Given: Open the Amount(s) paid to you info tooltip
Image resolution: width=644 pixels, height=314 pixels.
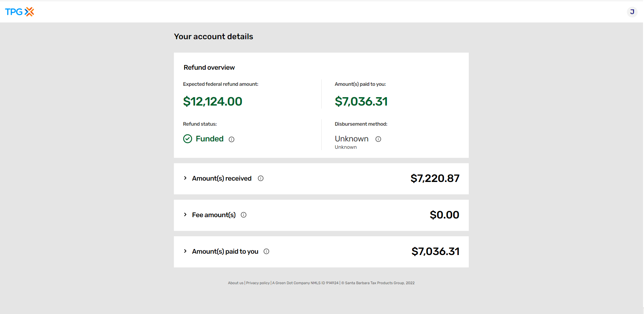Looking at the screenshot, I should [x=266, y=251].
